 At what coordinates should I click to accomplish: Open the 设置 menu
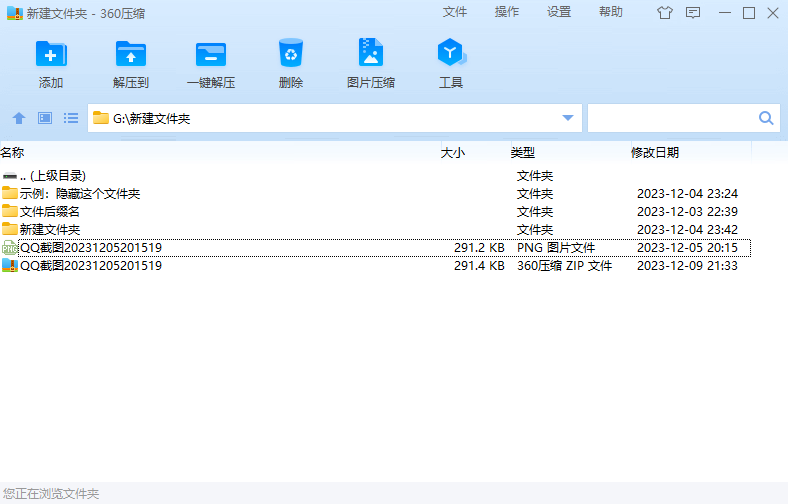[x=559, y=12]
